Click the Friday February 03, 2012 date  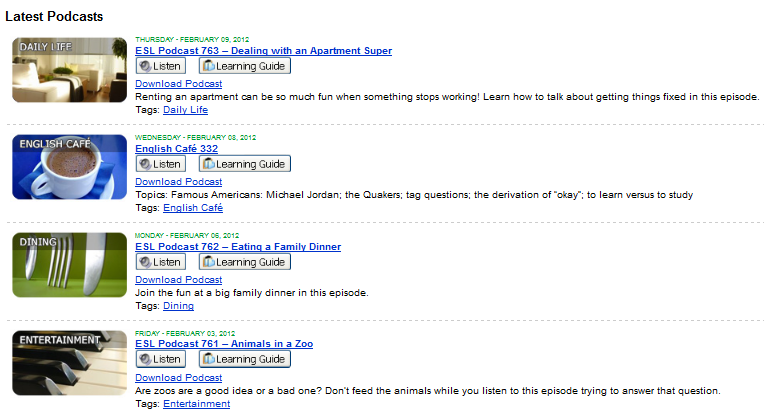185,333
